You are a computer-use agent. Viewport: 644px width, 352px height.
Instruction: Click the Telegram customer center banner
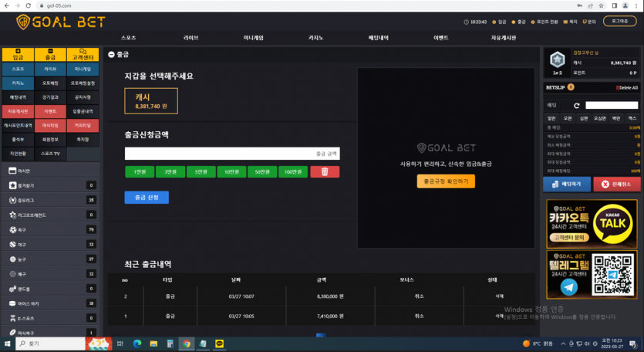pos(592,275)
